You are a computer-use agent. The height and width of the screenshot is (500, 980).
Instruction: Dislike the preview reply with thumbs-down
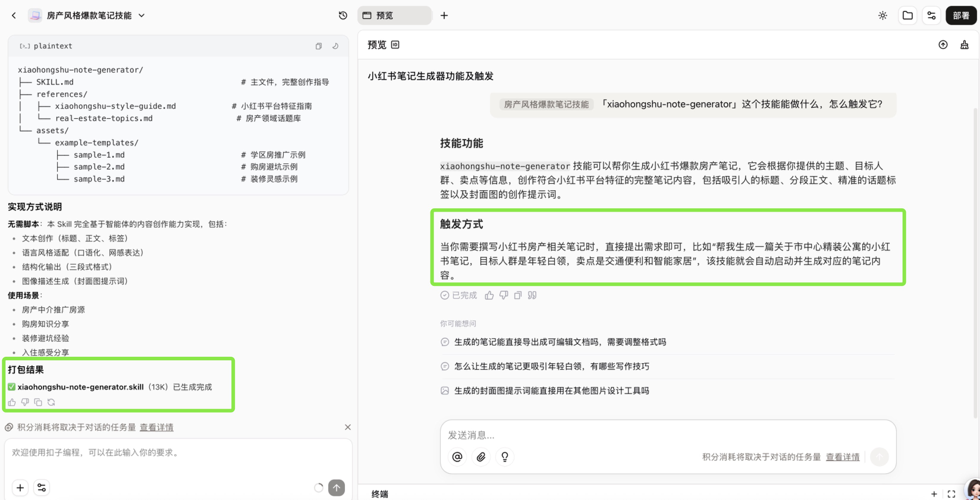click(x=504, y=295)
